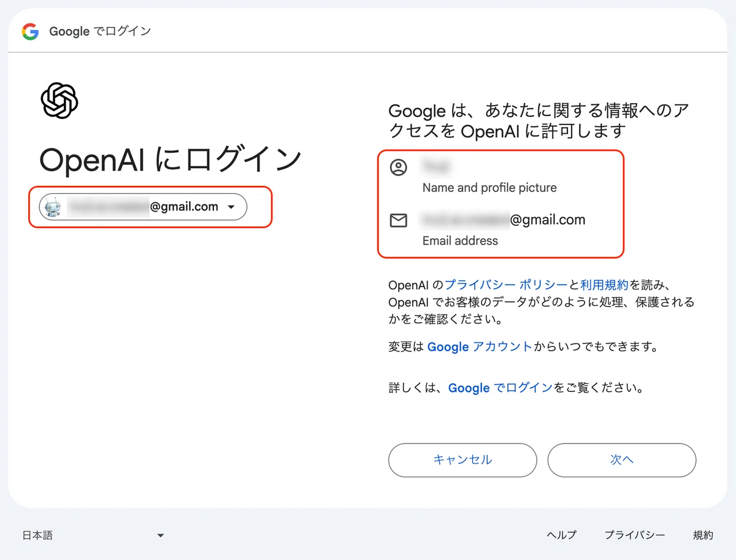Click the 'Name and profile picture' text
The width and height of the screenshot is (736, 560).
(489, 188)
